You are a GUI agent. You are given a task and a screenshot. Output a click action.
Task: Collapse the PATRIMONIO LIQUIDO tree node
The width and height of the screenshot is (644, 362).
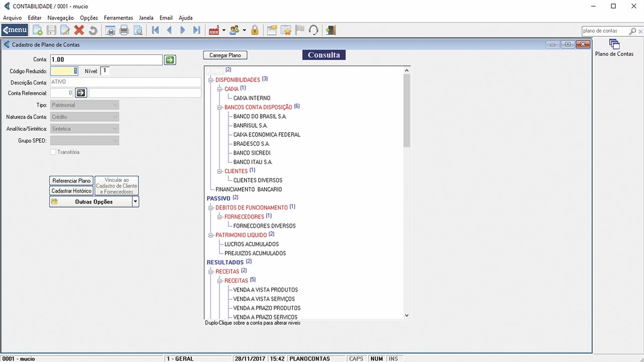(x=211, y=235)
